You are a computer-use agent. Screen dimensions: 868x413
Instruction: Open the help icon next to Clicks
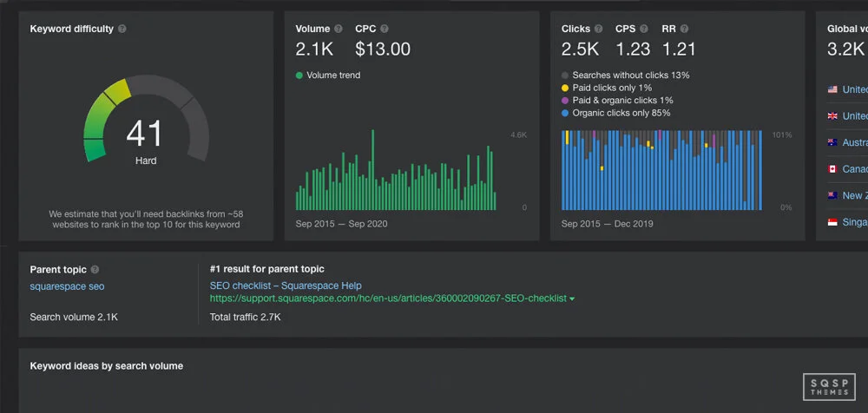coord(598,29)
